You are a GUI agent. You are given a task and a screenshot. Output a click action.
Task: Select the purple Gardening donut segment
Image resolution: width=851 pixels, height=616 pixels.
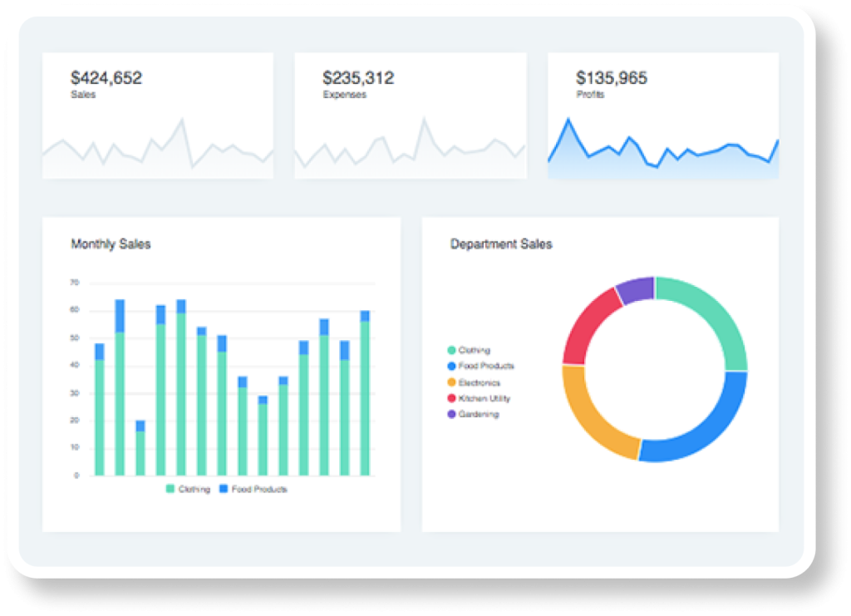[x=636, y=290]
